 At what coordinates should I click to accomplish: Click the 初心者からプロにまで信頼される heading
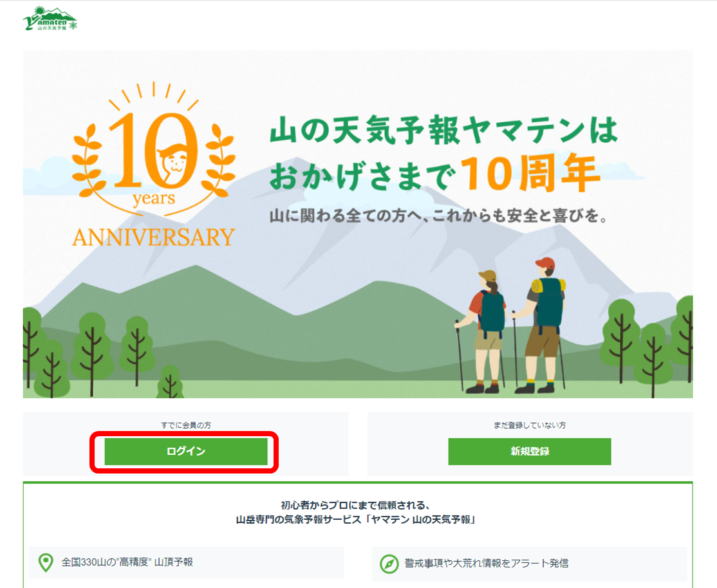tap(355, 505)
